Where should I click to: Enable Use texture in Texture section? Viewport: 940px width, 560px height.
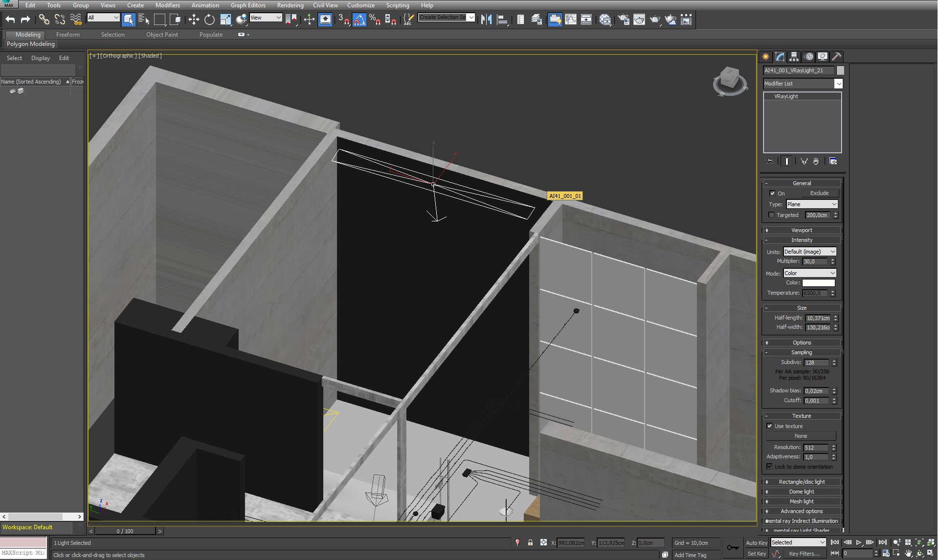[771, 426]
